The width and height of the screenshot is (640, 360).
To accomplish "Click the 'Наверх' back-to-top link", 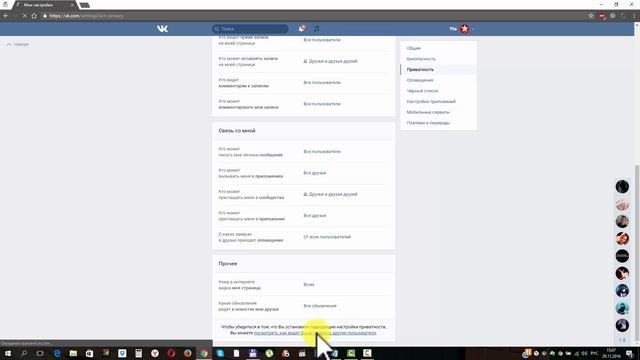I will (x=18, y=44).
